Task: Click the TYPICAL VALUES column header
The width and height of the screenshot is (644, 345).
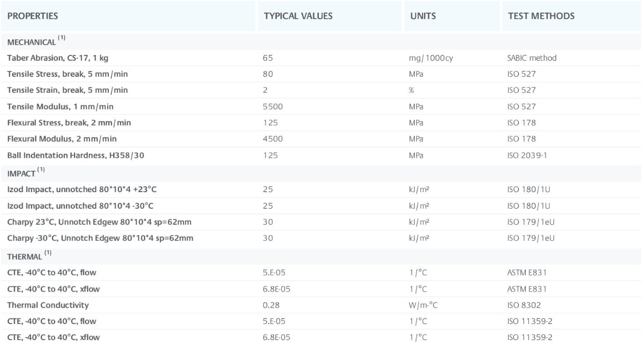Action: pyautogui.click(x=298, y=16)
